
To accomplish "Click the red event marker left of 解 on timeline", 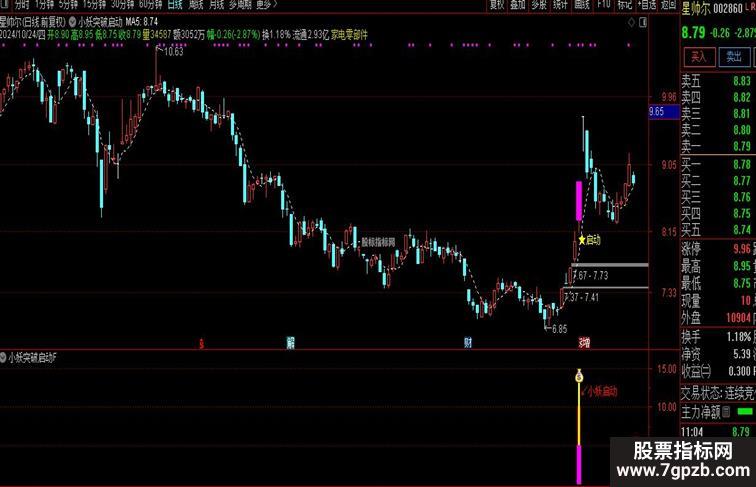I will (x=202, y=343).
